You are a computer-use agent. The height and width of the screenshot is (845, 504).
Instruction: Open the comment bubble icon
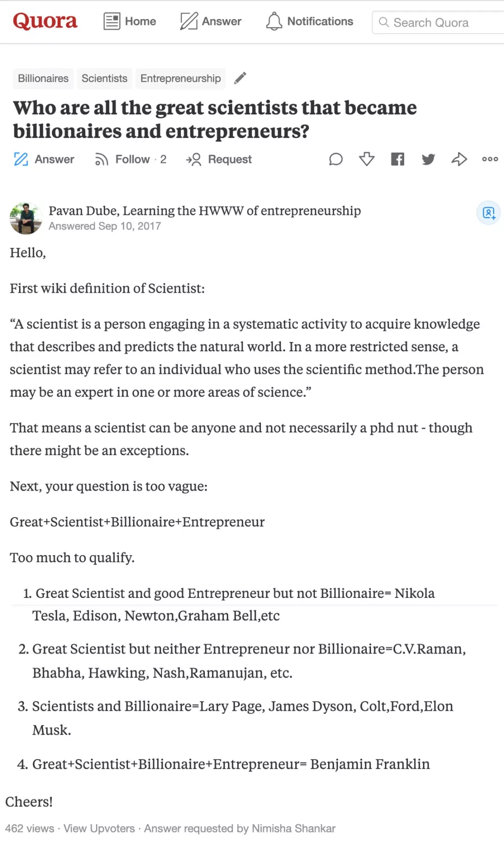click(x=336, y=159)
